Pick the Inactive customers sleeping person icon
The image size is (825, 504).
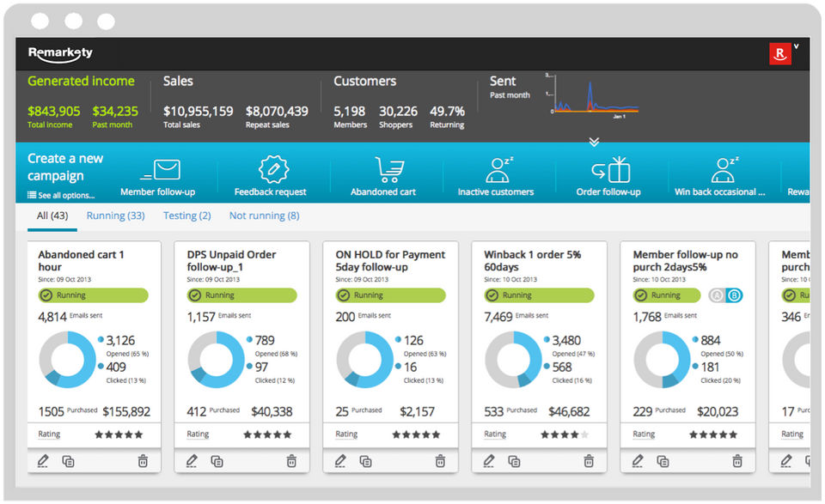click(499, 169)
